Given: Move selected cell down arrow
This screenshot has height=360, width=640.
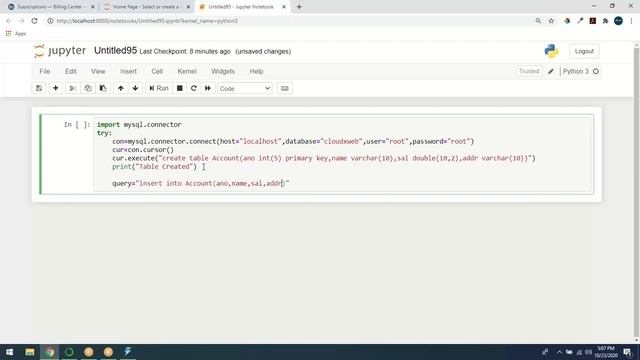Looking at the screenshot, I should pyautogui.click(x=135, y=88).
